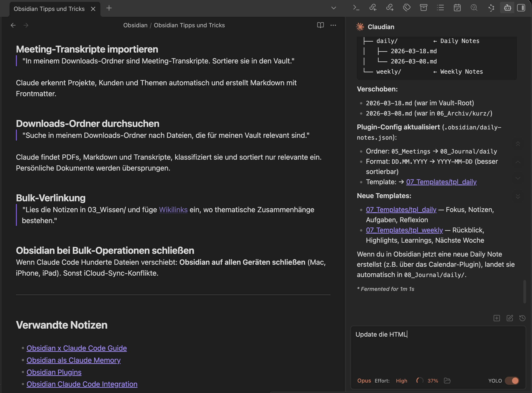Screen dimensions: 532x393
Task: Open the note options menu with three dots
Action: 333,25
